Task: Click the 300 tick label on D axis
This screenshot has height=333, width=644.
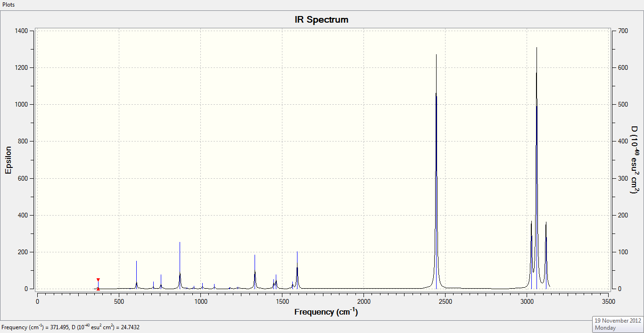Action: pos(622,178)
